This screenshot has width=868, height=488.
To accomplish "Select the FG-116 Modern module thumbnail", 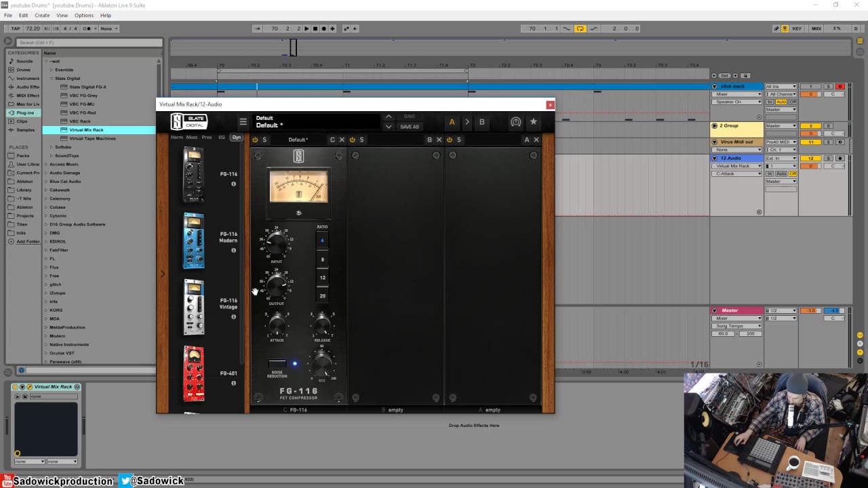I will point(193,241).
